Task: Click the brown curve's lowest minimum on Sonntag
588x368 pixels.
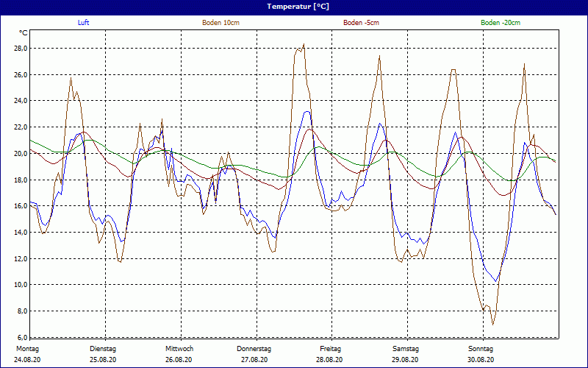Action: click(492, 324)
